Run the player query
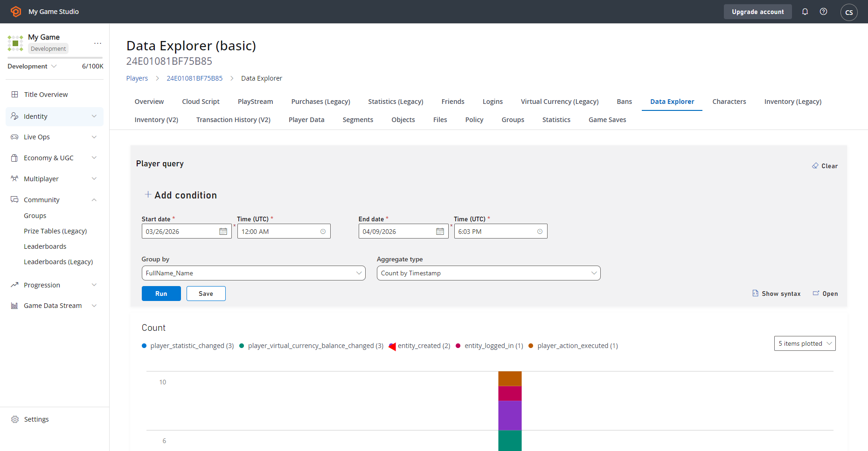Viewport: 868px width, 451px height. coord(161,294)
